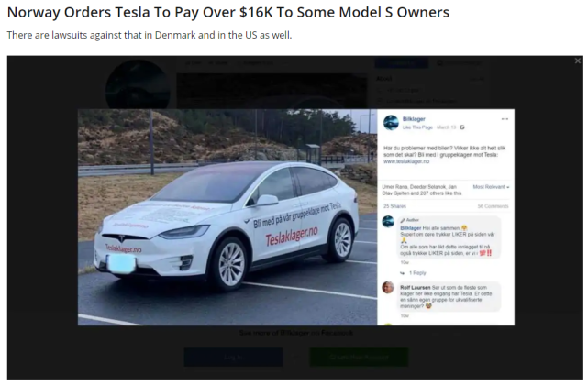Open the three-dots post options menu

click(x=505, y=119)
